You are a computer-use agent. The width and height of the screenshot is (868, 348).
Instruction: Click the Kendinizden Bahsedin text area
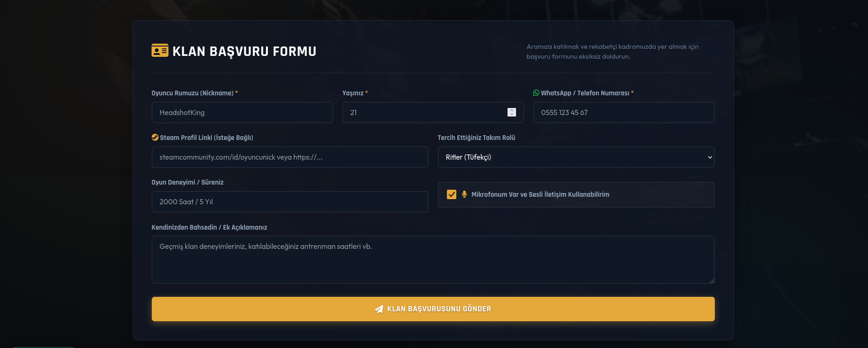click(433, 260)
